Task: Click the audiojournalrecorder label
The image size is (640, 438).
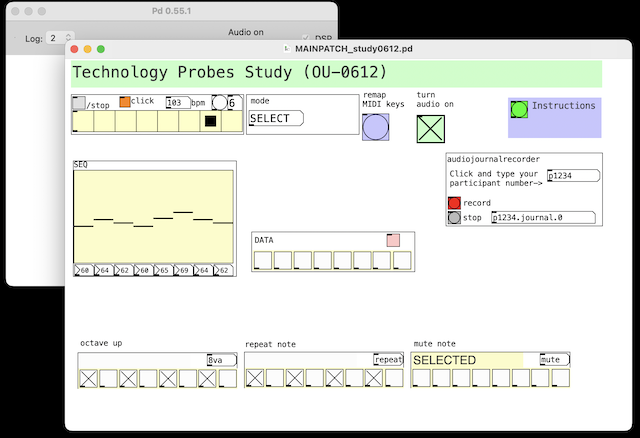Action: click(x=493, y=159)
